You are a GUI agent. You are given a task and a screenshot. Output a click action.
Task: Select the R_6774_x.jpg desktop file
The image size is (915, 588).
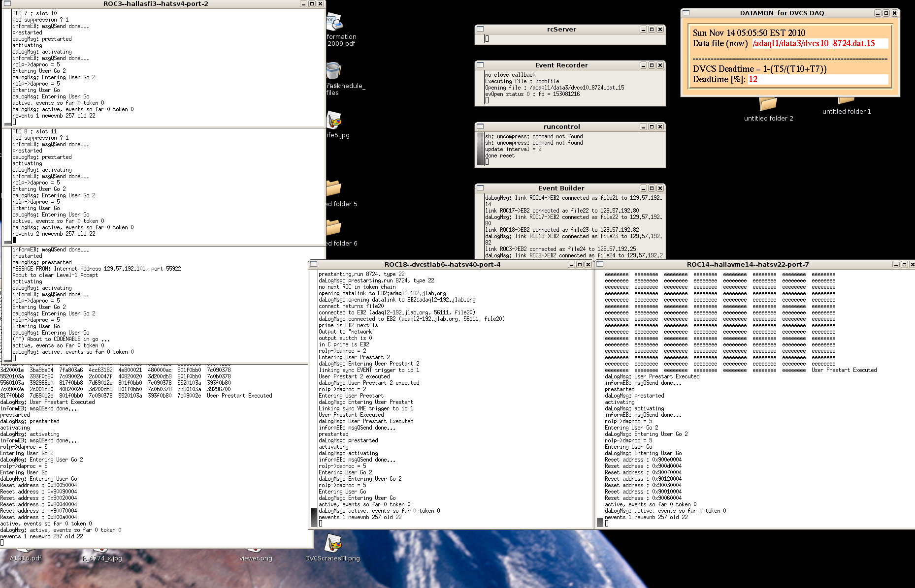pyautogui.click(x=102, y=558)
